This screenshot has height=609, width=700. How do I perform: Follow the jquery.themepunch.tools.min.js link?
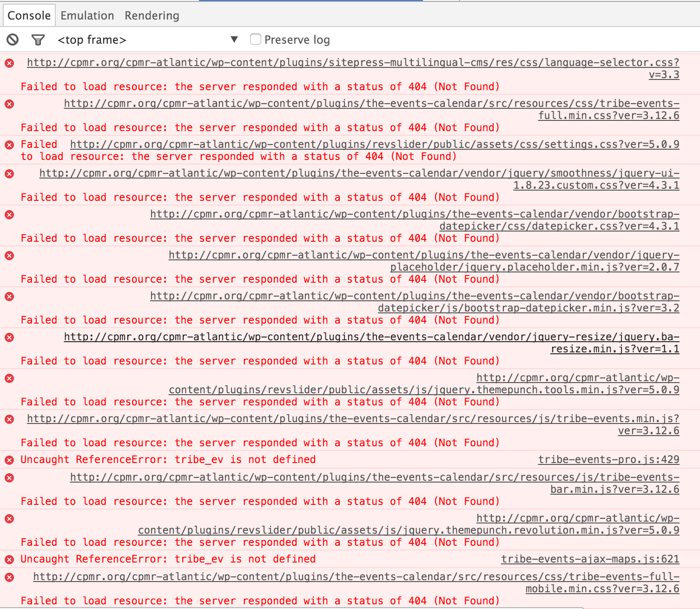[423, 390]
